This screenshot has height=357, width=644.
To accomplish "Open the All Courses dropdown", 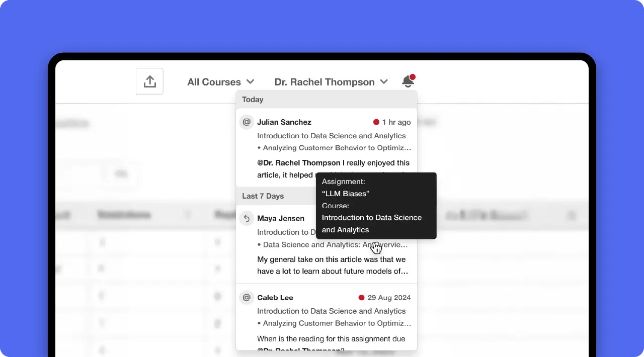I will coord(221,82).
